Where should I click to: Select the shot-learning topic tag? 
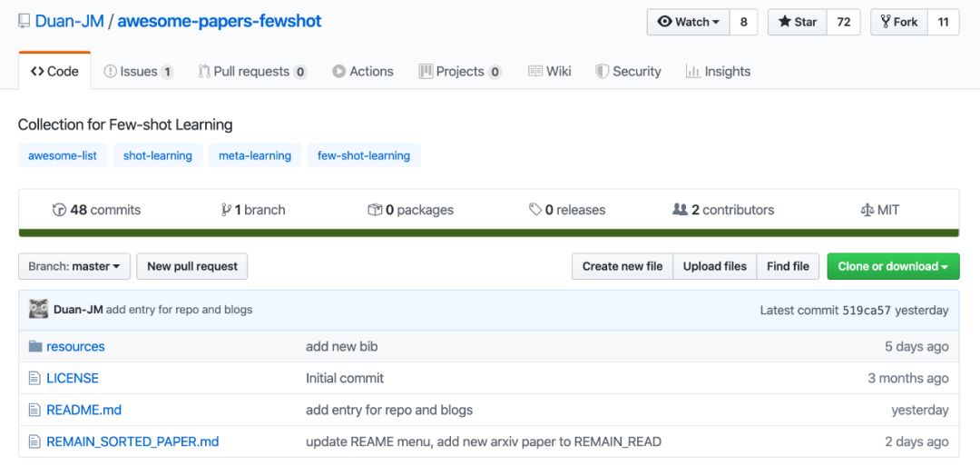coord(158,155)
